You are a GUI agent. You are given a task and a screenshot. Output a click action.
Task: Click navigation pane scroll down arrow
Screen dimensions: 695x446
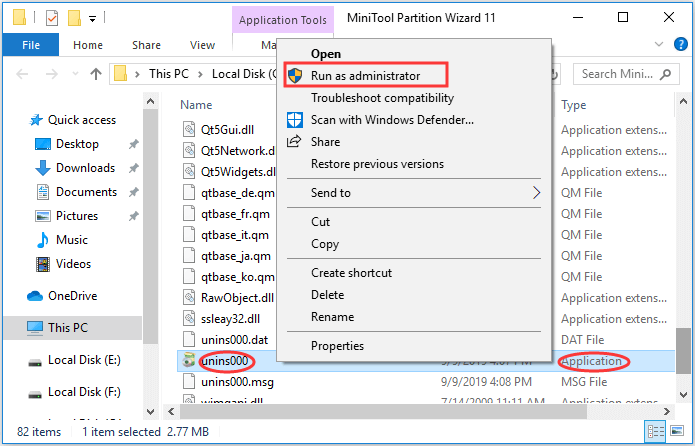tap(151, 412)
